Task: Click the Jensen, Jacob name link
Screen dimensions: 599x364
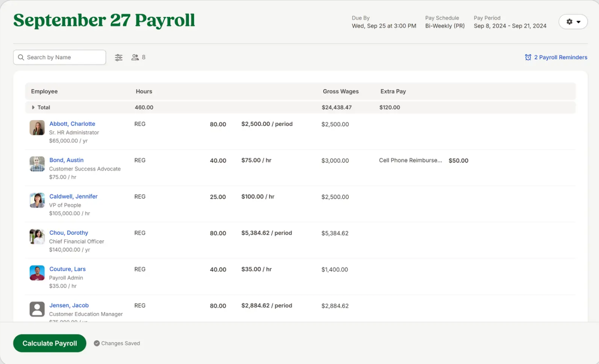Action: click(x=69, y=305)
